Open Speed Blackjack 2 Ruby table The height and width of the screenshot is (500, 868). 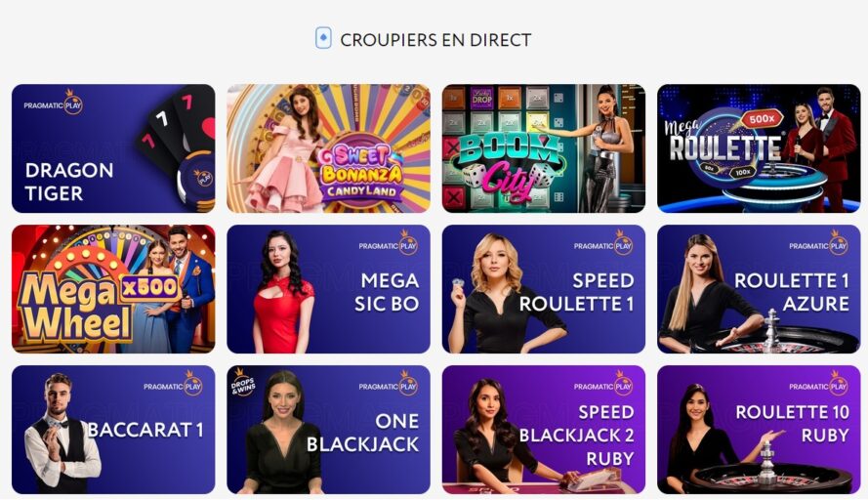point(544,430)
